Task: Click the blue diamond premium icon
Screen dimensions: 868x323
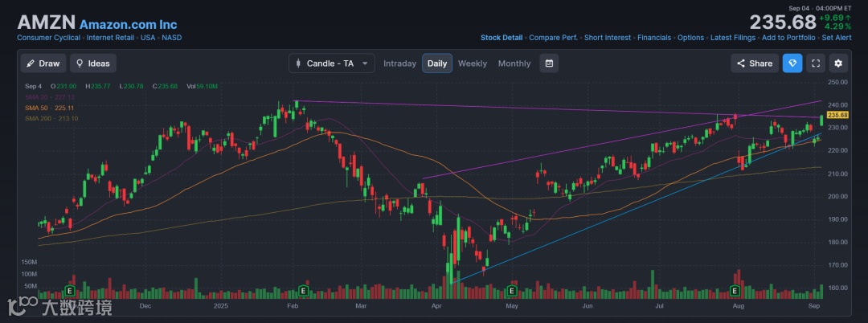Action: click(792, 63)
